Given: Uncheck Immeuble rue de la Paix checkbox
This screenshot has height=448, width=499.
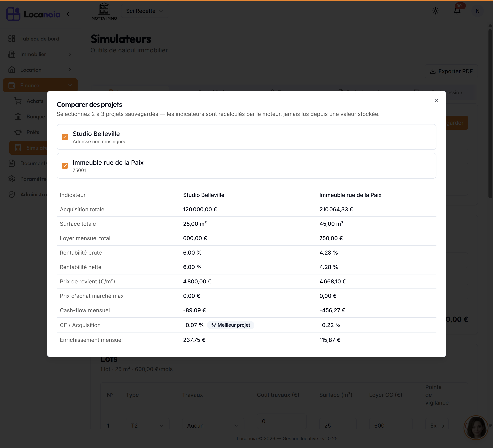Looking at the screenshot, I should pos(65,166).
